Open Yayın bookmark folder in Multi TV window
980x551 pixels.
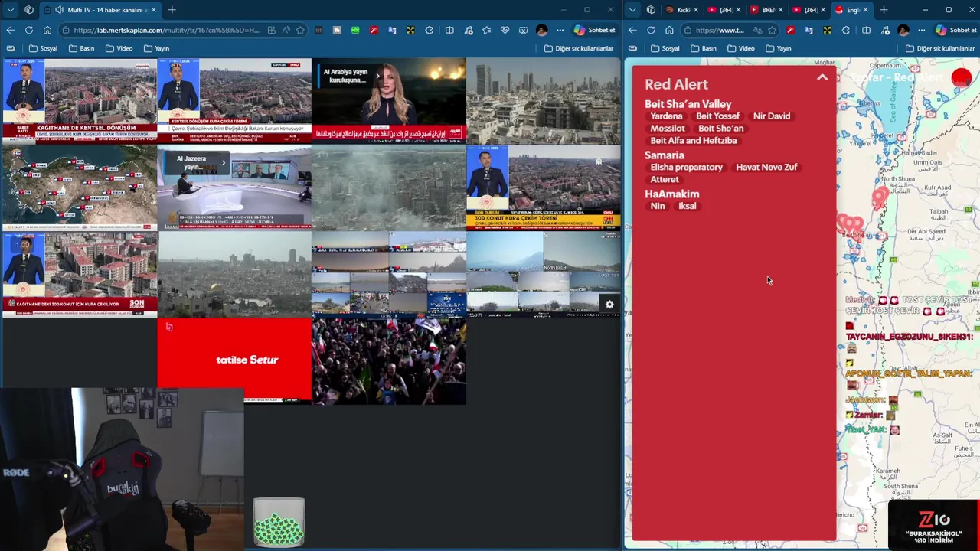(x=156, y=48)
